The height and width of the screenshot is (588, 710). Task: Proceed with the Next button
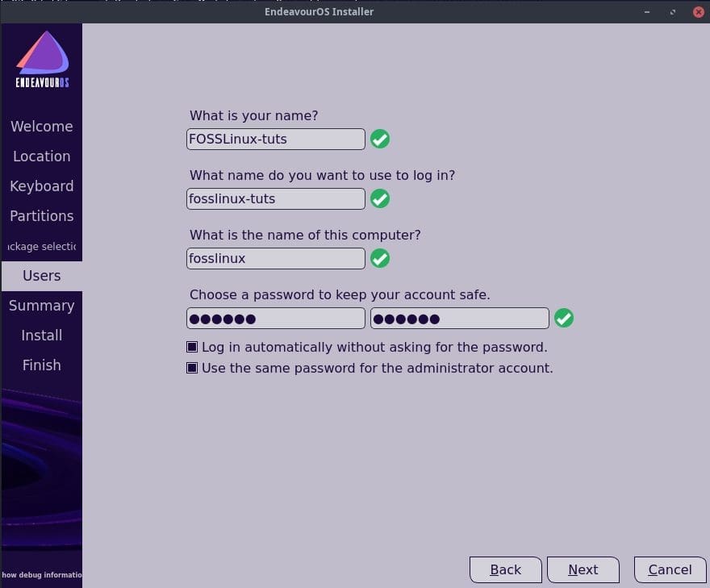point(583,569)
